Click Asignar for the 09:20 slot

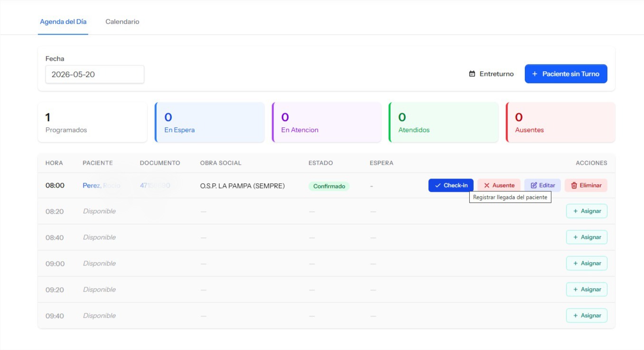pos(587,290)
